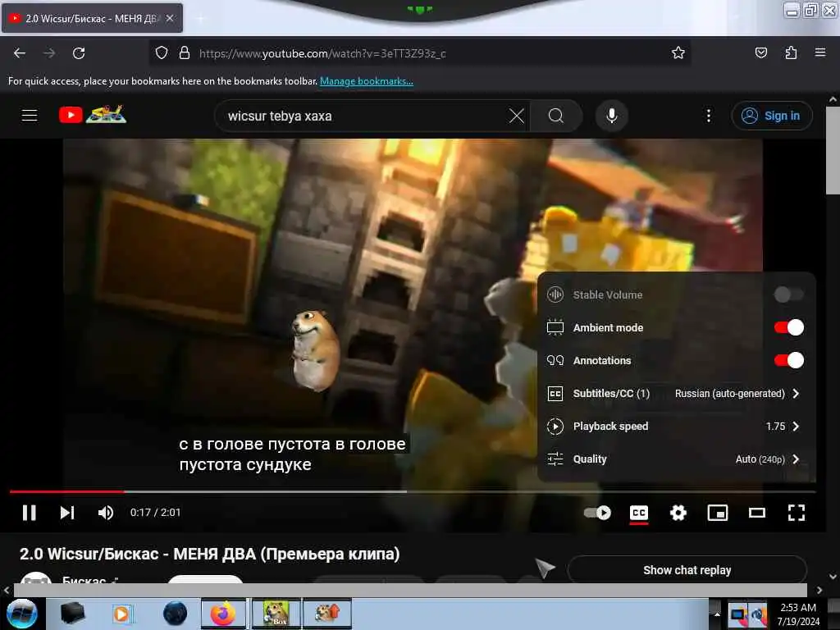Viewport: 840px width, 630px height.
Task: Clear the search box text
Action: pos(517,116)
